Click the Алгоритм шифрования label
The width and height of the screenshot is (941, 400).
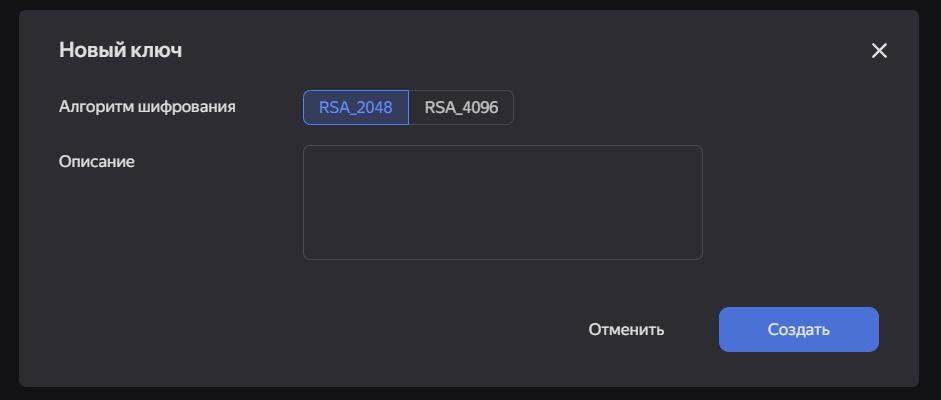point(147,105)
